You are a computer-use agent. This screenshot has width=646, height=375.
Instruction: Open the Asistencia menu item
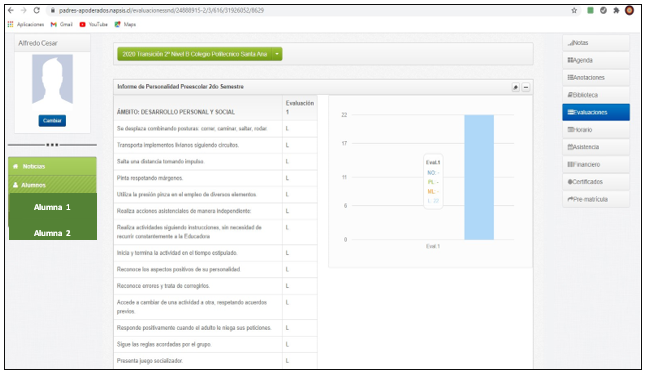pyautogui.click(x=596, y=147)
